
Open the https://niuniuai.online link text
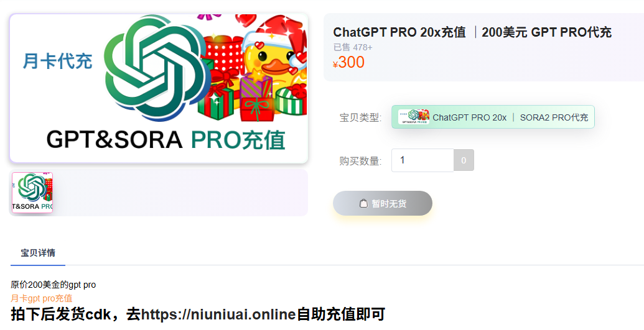218,314
